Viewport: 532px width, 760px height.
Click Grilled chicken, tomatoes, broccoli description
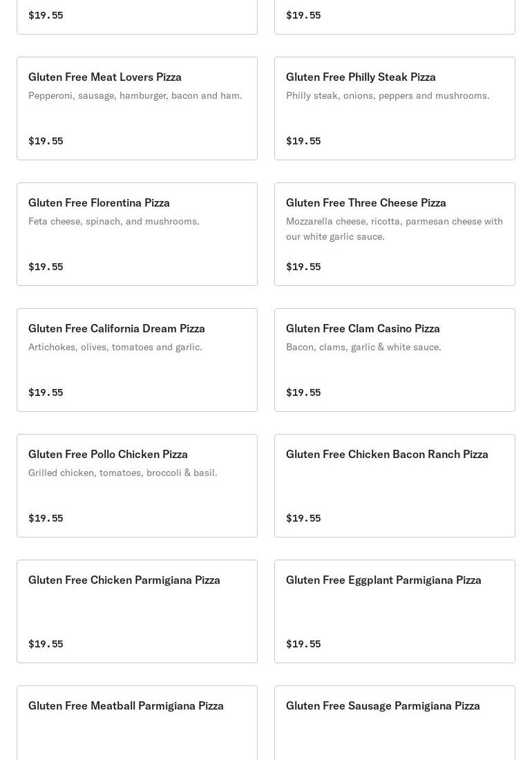tap(122, 473)
